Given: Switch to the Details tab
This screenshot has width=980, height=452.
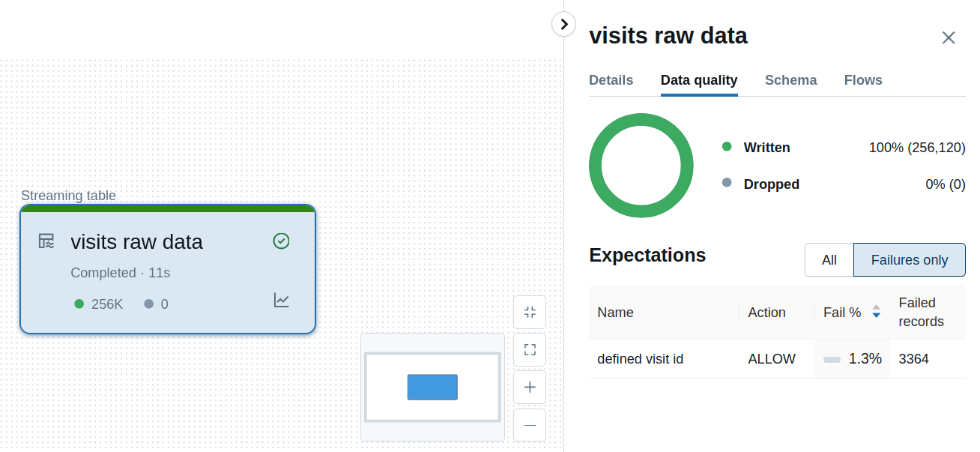Looking at the screenshot, I should [611, 80].
